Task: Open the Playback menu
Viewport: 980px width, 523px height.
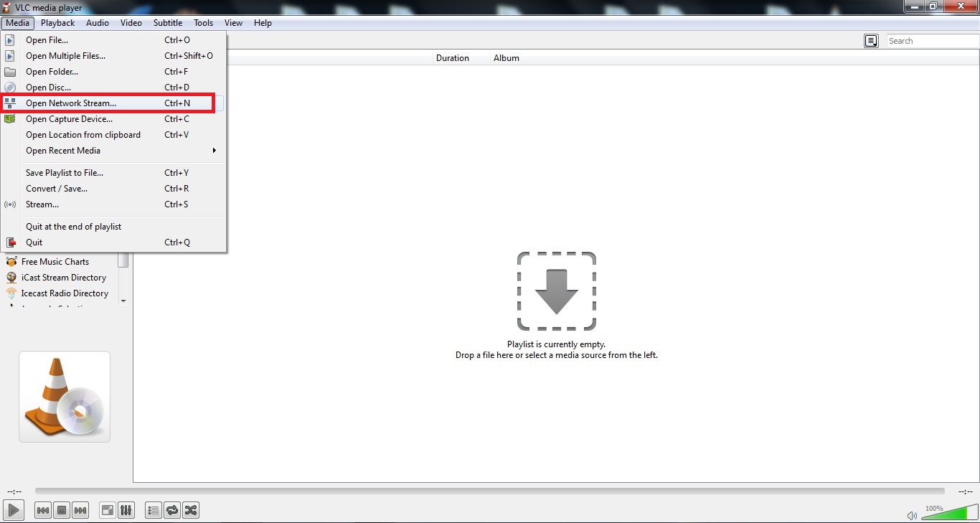Action: point(57,23)
